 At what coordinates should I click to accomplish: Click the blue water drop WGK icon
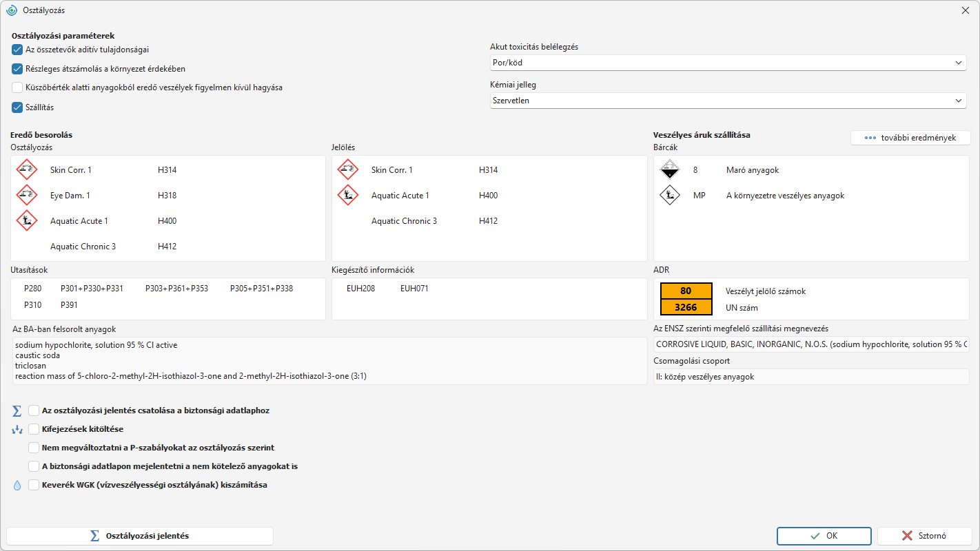point(17,485)
